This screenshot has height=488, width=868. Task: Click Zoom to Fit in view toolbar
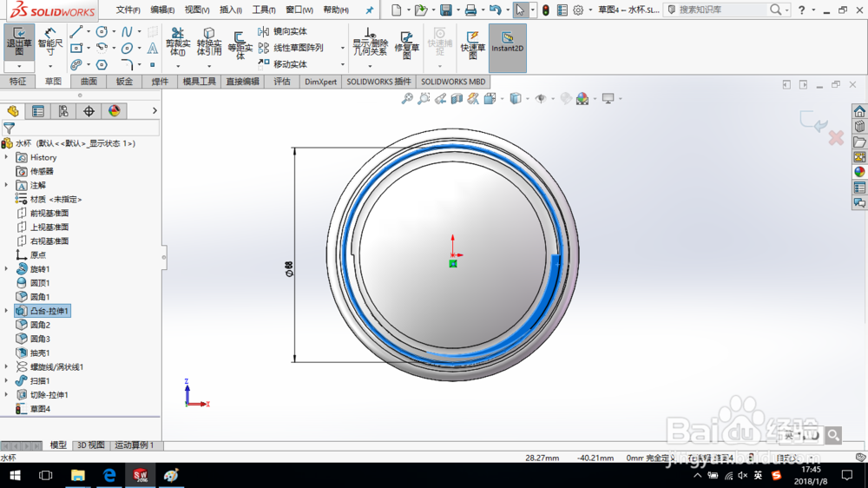point(407,99)
